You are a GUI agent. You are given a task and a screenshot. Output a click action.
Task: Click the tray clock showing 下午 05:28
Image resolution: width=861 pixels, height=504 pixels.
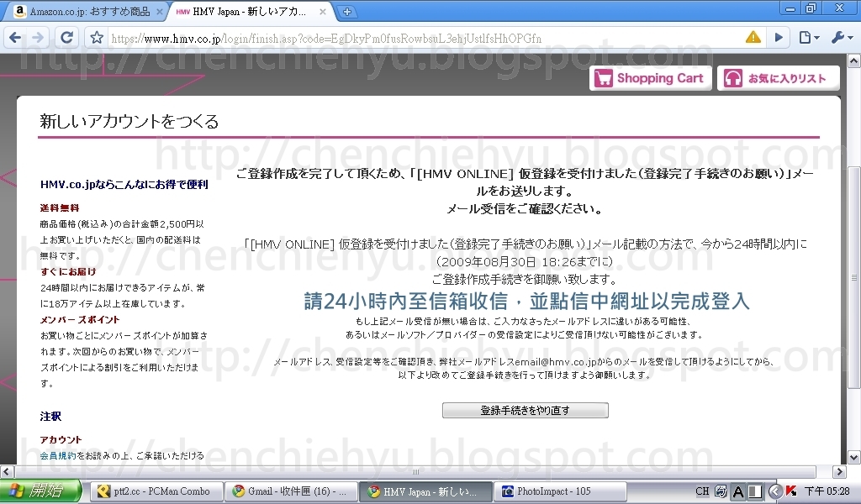[827, 491]
